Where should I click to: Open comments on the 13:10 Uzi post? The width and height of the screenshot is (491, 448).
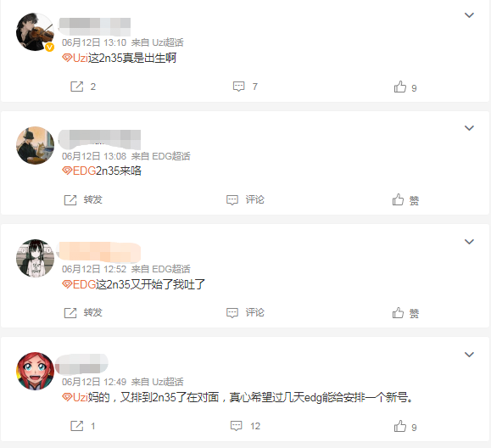click(x=238, y=87)
